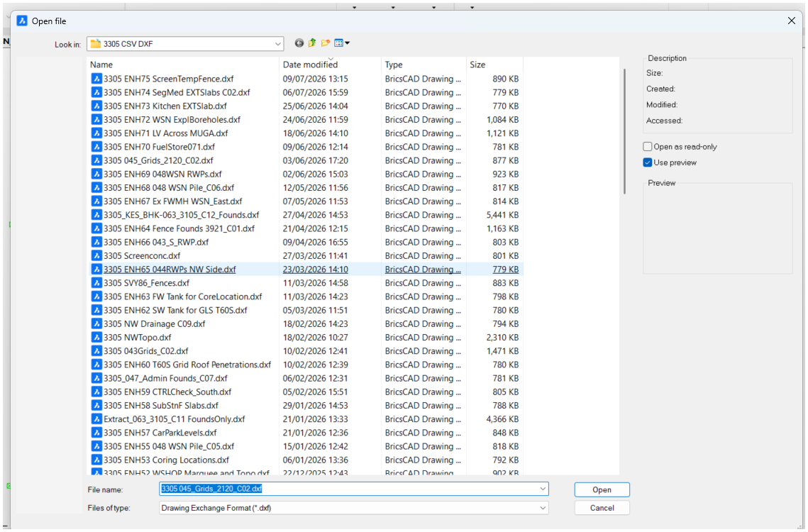Click file icon of 3305 SVY86_Fences.dxf

tap(96, 282)
